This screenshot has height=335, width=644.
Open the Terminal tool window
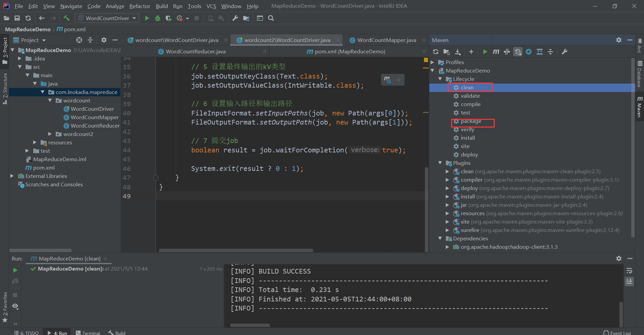(88, 333)
